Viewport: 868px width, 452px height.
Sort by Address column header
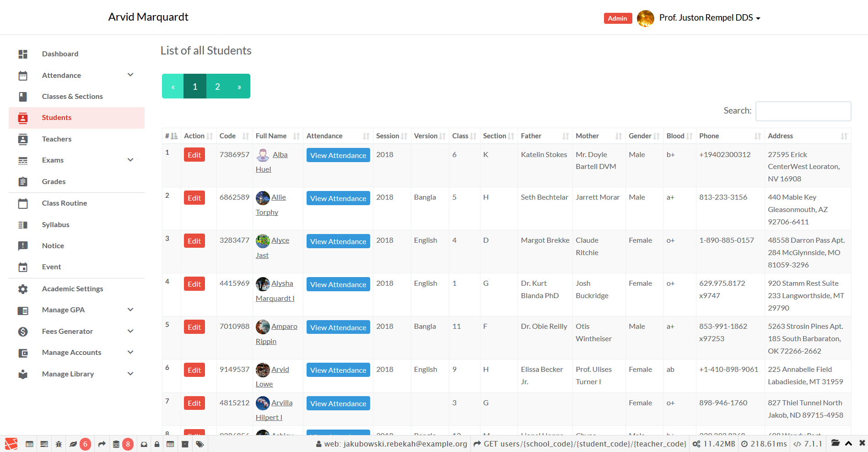tap(808, 136)
